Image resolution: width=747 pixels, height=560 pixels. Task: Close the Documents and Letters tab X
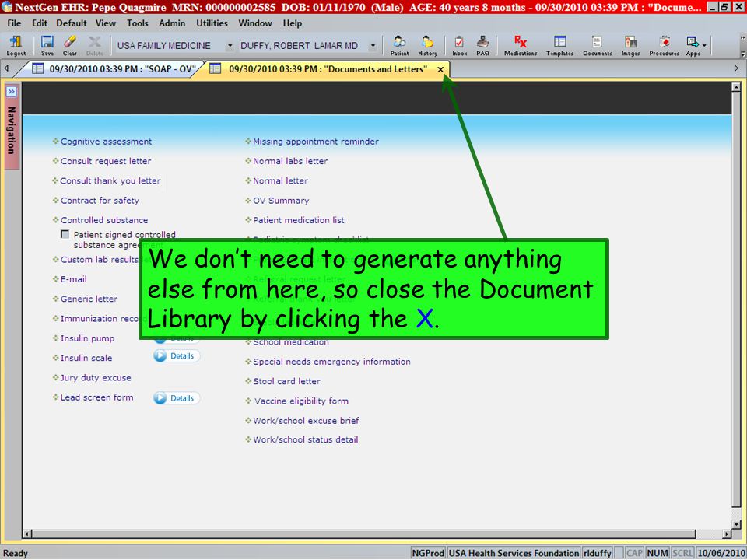[x=440, y=69]
